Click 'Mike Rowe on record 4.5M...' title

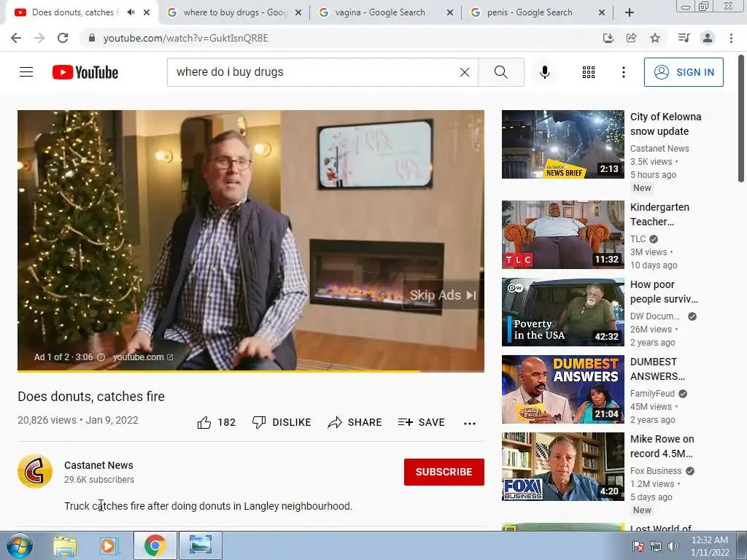pyautogui.click(x=662, y=446)
